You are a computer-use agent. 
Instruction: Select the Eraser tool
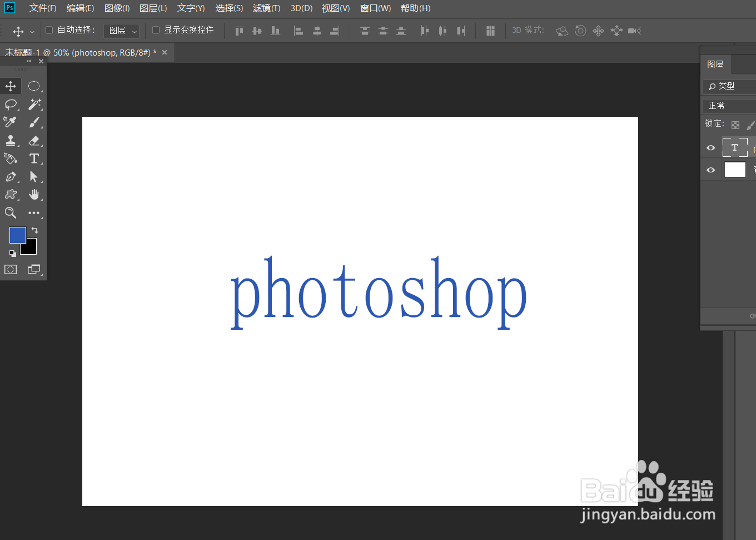34,140
